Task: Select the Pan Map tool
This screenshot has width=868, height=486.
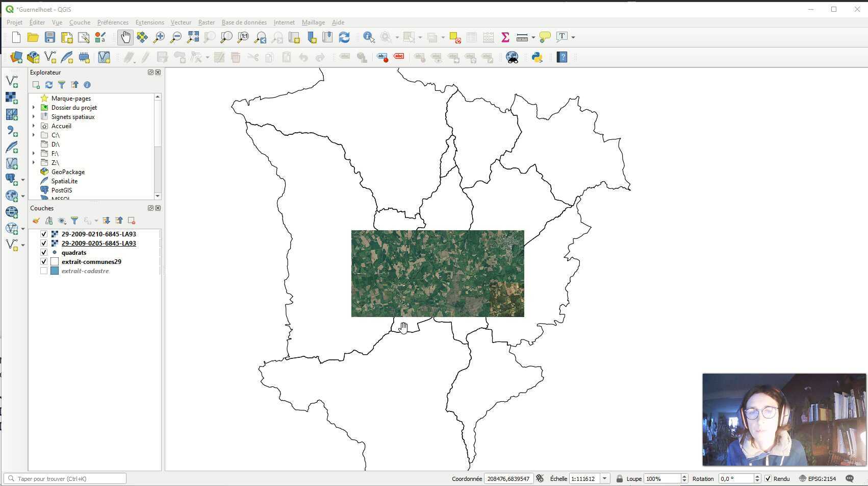Action: tap(125, 37)
